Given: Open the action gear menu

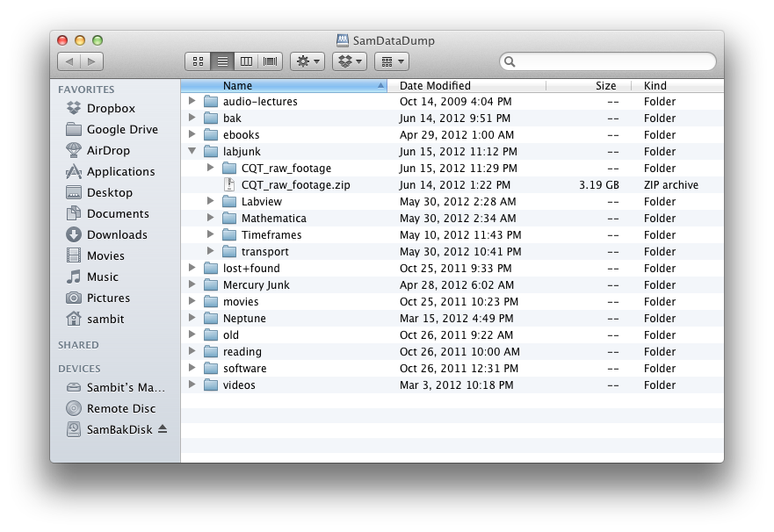Looking at the screenshot, I should pyautogui.click(x=306, y=61).
